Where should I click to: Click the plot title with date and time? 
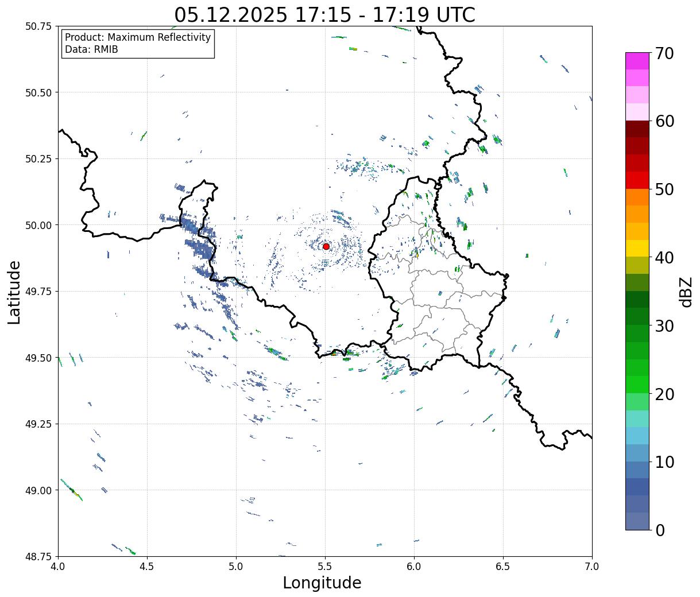(x=325, y=14)
